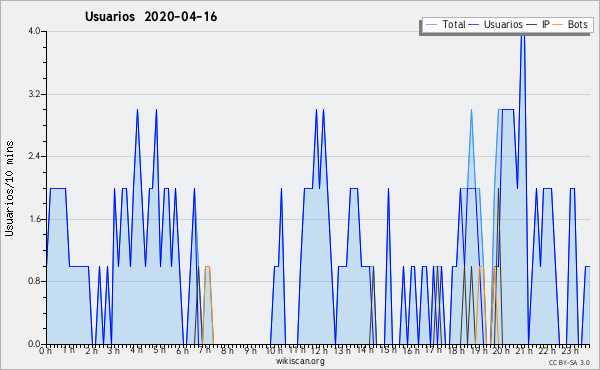Viewport: 600px width, 370px height.
Task: Click the Total legend entry
Action: tap(446, 24)
